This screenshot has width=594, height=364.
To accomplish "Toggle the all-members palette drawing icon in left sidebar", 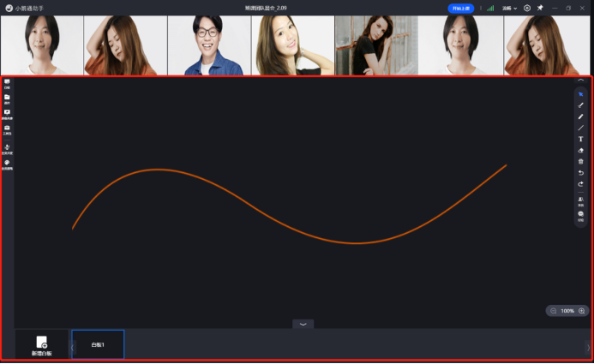I will [x=7, y=164].
